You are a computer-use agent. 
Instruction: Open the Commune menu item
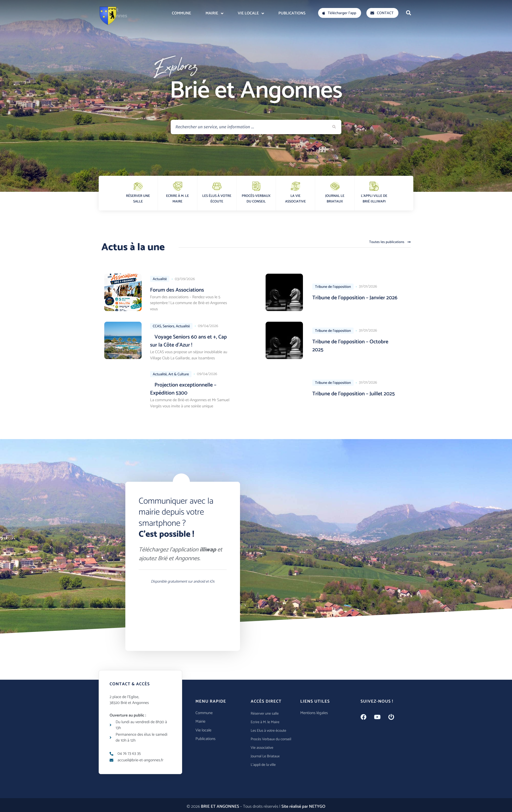181,13
